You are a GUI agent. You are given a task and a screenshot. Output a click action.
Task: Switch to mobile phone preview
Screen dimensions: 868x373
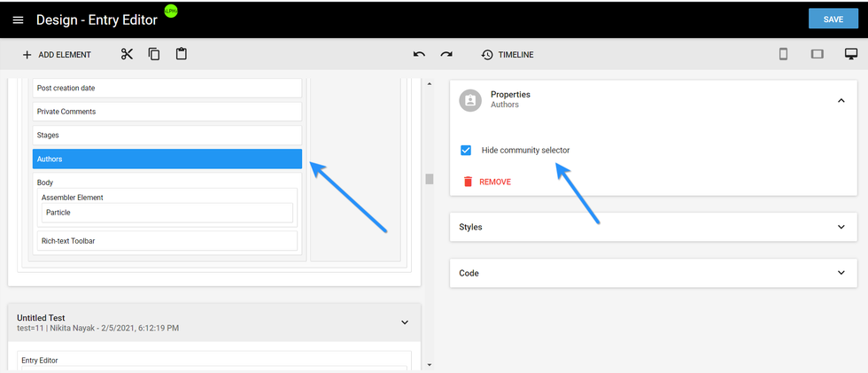783,54
